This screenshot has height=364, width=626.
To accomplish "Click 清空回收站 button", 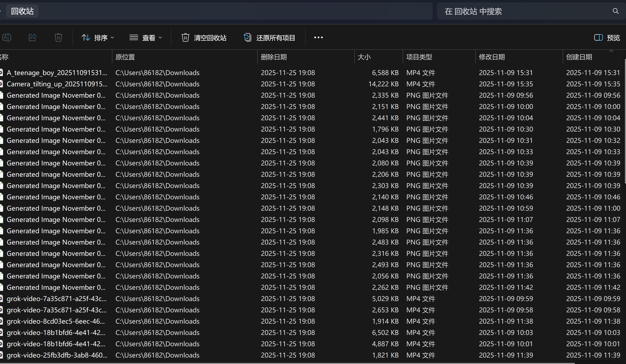I will point(210,38).
